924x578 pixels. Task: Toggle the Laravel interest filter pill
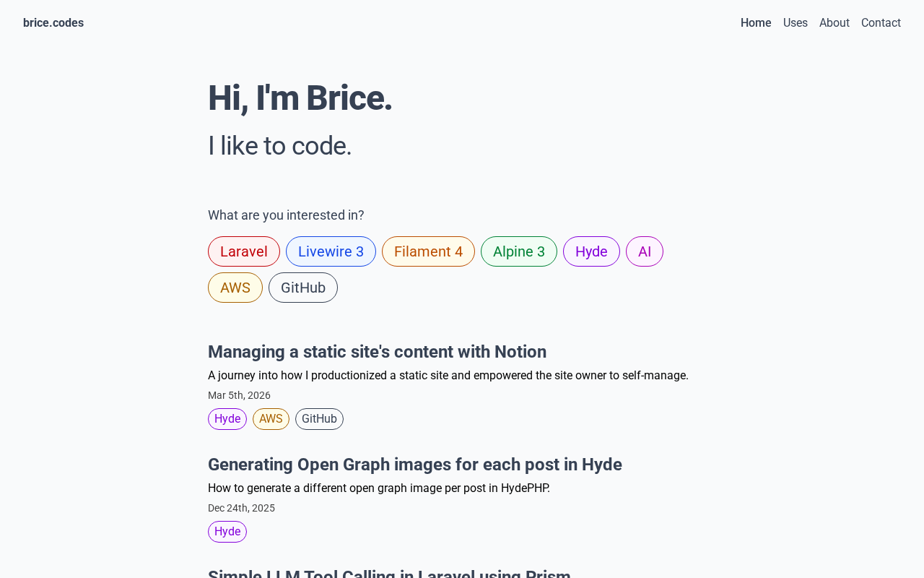pos(244,251)
